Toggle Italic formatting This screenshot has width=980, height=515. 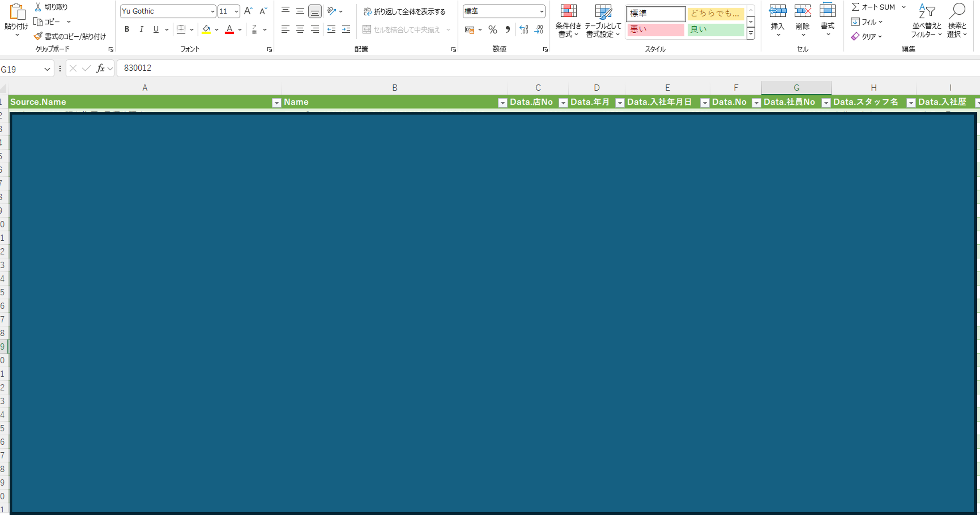coord(141,29)
